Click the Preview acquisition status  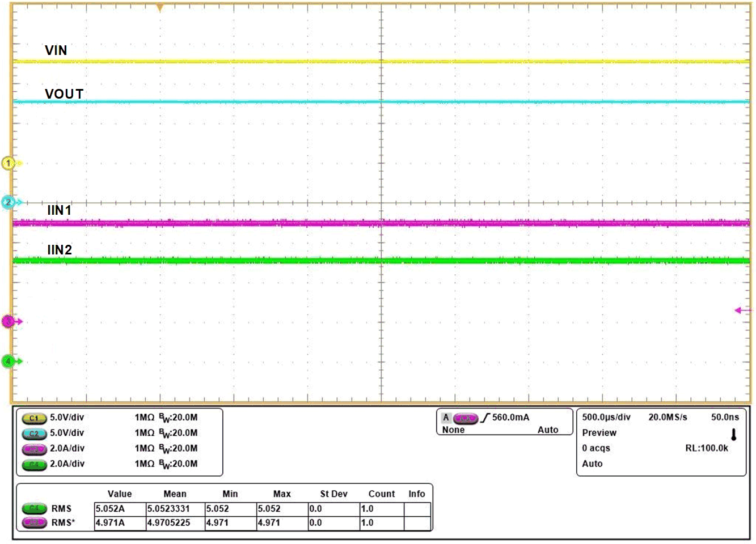(599, 433)
